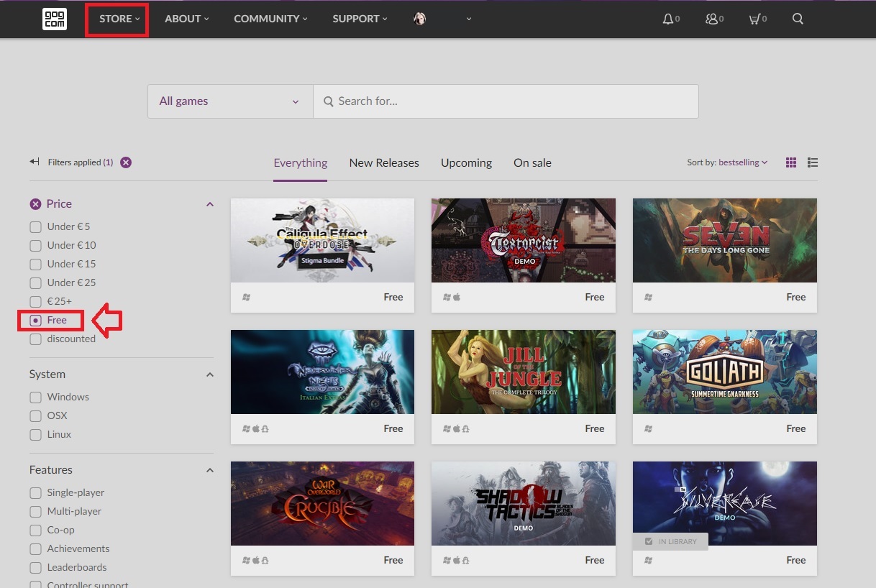Clear applied filters with the X icon

tap(126, 162)
